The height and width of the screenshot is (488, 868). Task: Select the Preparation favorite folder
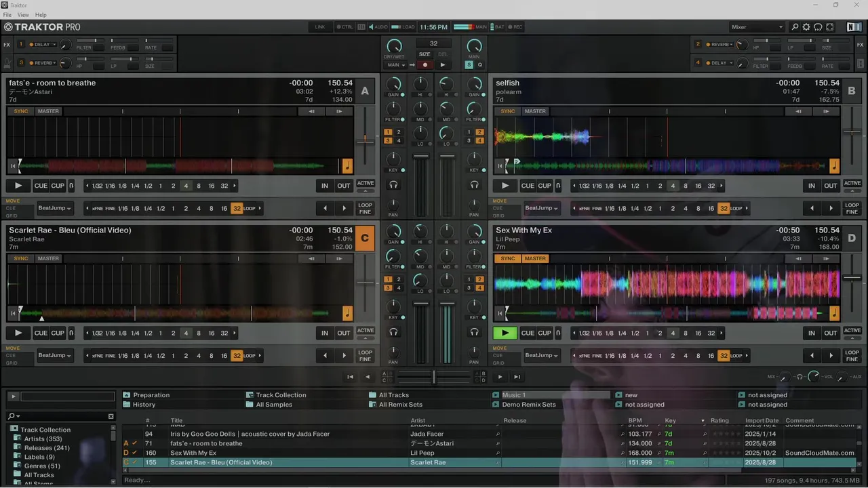pos(151,395)
